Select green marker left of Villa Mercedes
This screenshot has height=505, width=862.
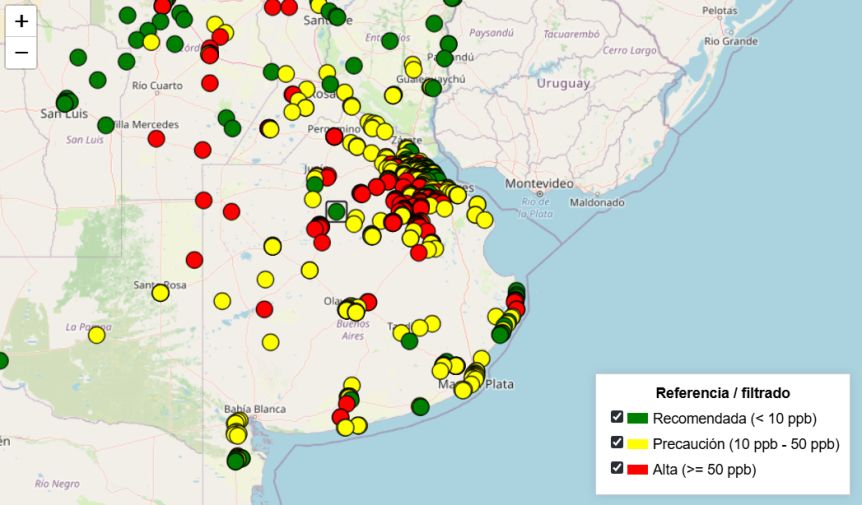[106, 125]
